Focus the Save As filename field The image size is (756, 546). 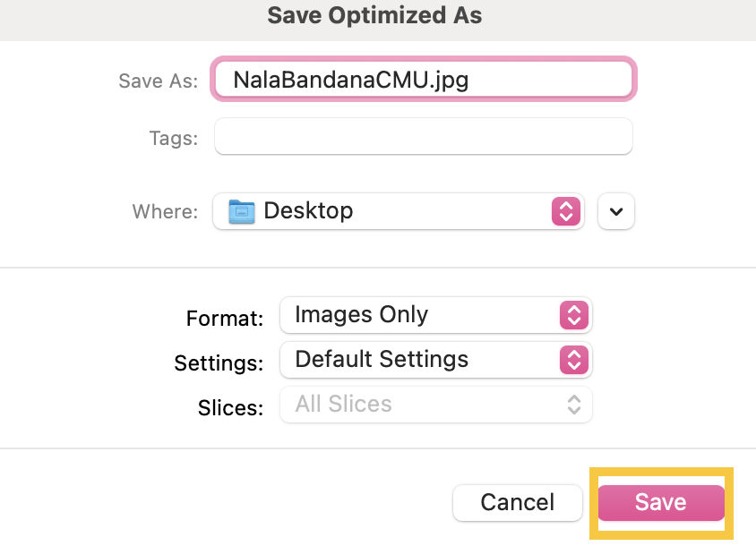(x=423, y=80)
